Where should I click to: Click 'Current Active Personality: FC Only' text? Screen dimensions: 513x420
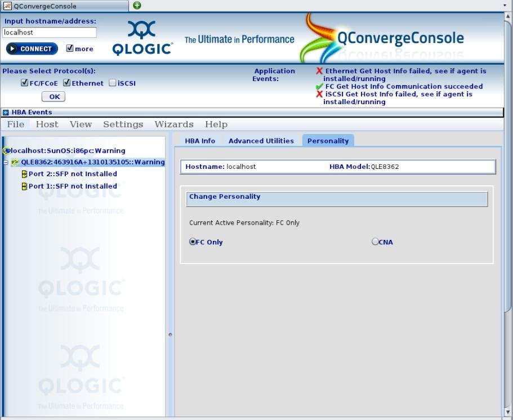(x=244, y=223)
